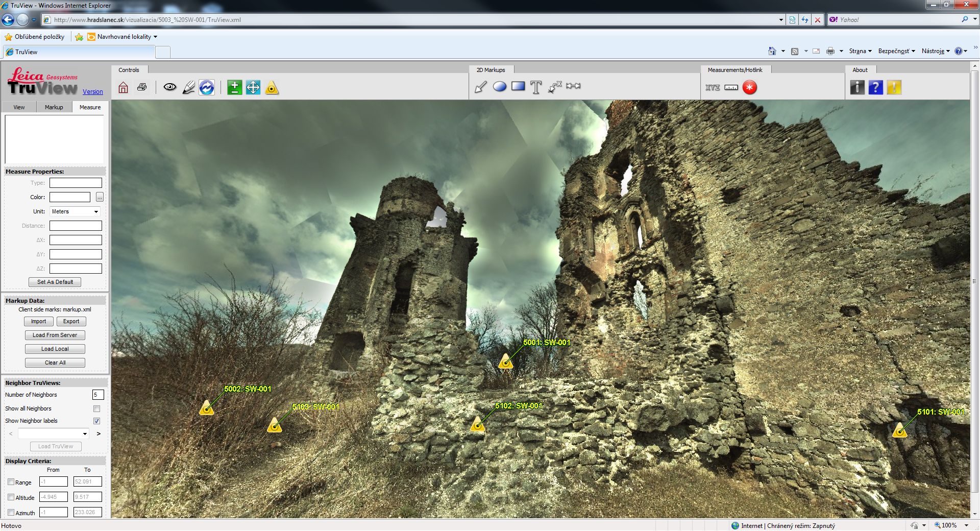Open the Strana menu dropdown
Viewport: 980px width, 531px height.
tap(860, 51)
